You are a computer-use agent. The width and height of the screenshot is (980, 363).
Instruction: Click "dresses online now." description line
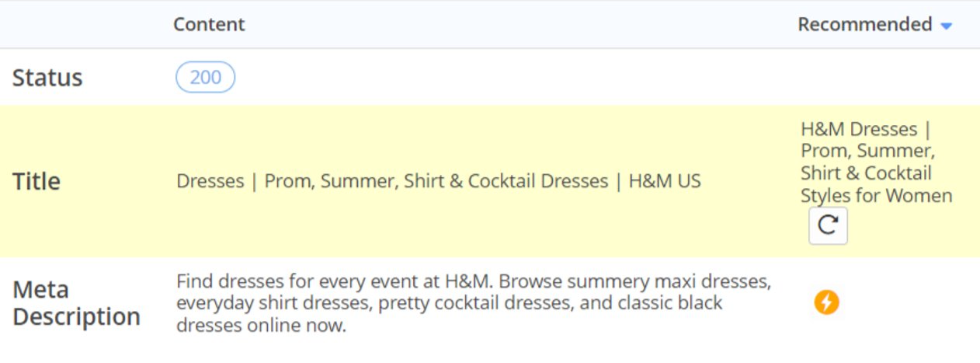tap(261, 325)
